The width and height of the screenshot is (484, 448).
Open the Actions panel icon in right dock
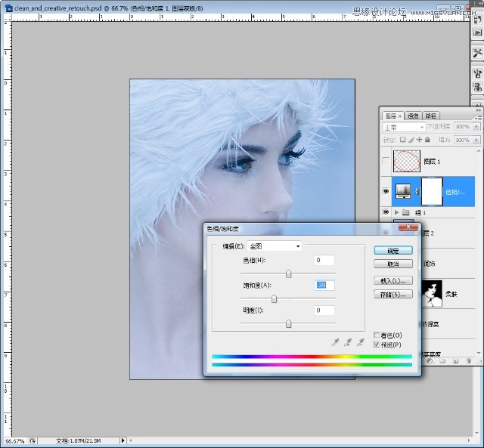click(x=477, y=32)
